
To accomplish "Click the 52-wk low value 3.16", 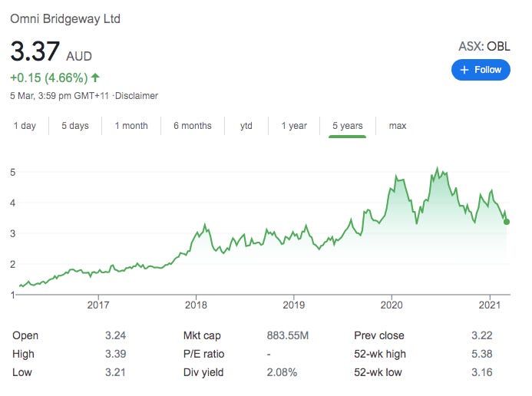I will point(482,372).
